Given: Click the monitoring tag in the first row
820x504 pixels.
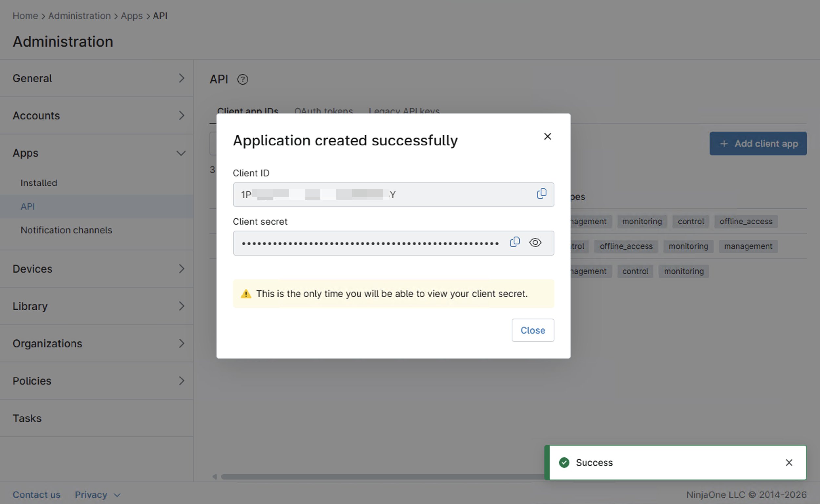Looking at the screenshot, I should tap(642, 221).
